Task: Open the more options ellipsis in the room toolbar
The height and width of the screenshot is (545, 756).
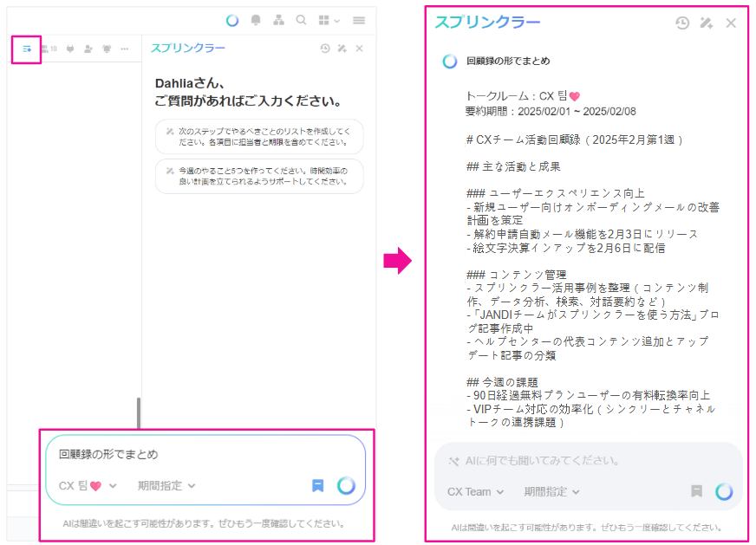Action: (125, 49)
